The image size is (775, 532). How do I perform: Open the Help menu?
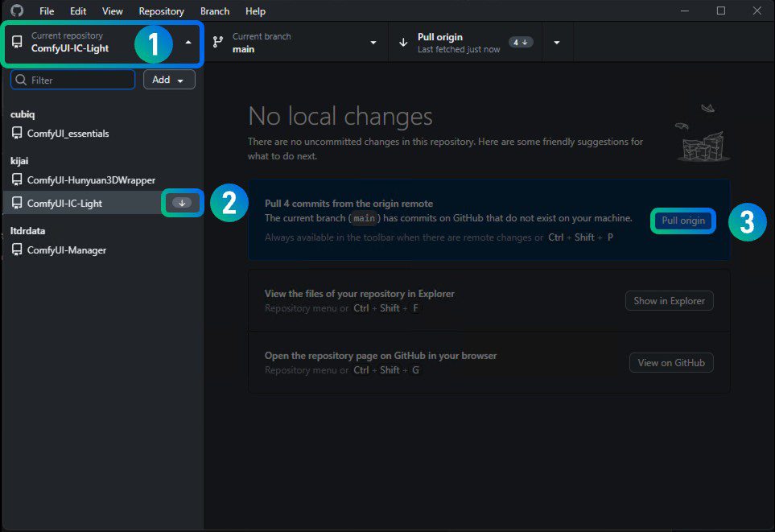pyautogui.click(x=255, y=11)
